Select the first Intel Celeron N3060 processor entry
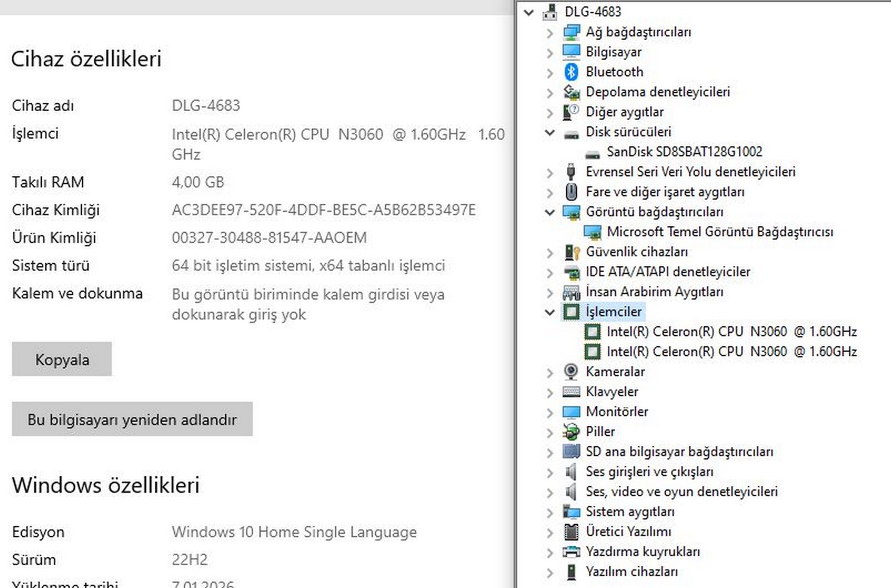The image size is (891, 588). pos(731,332)
